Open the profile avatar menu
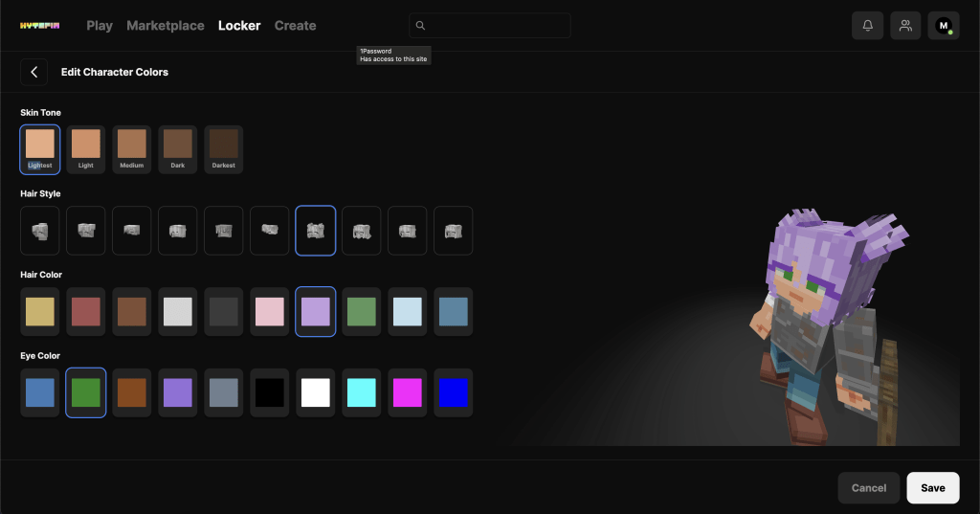 (944, 26)
